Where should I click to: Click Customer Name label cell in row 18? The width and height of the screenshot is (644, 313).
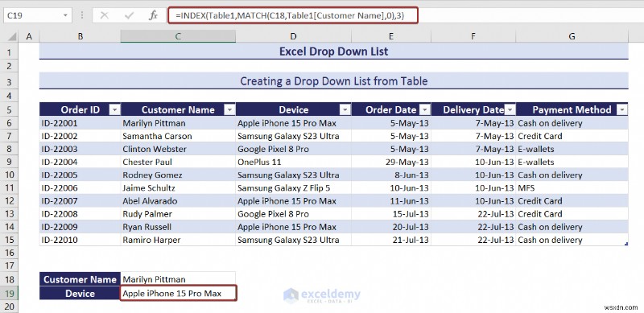point(80,279)
